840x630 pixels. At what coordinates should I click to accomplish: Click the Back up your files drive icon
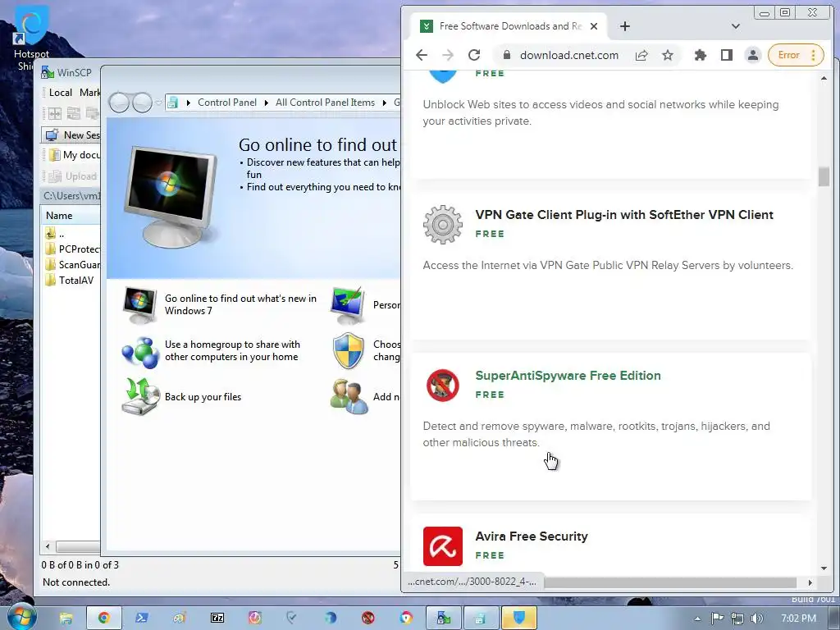(140, 397)
